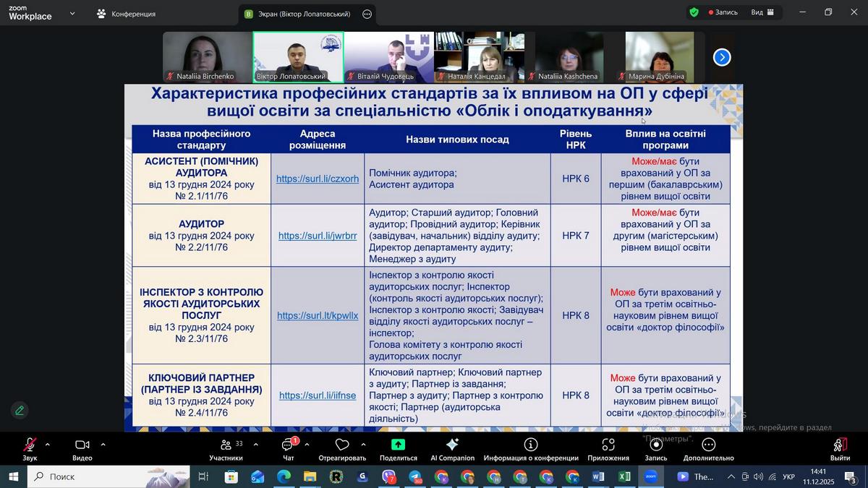868x488 pixels.
Task: Open the Вид view menu
Action: (x=762, y=12)
